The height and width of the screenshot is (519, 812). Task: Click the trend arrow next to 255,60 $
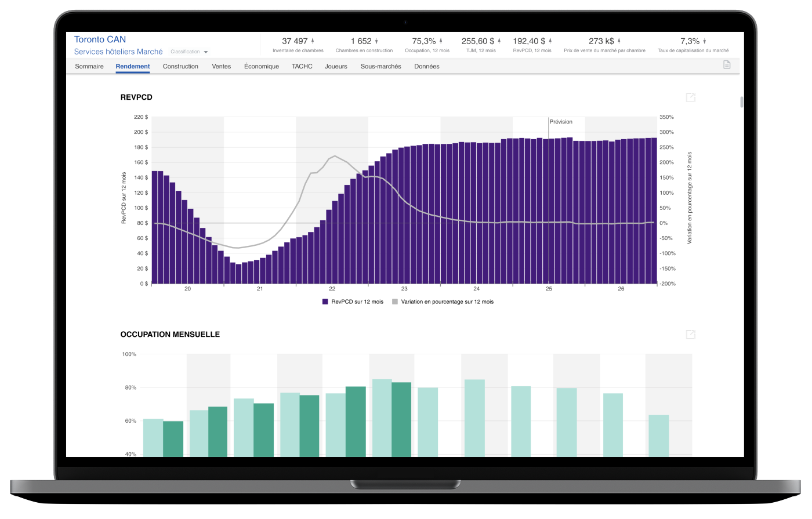coord(499,41)
